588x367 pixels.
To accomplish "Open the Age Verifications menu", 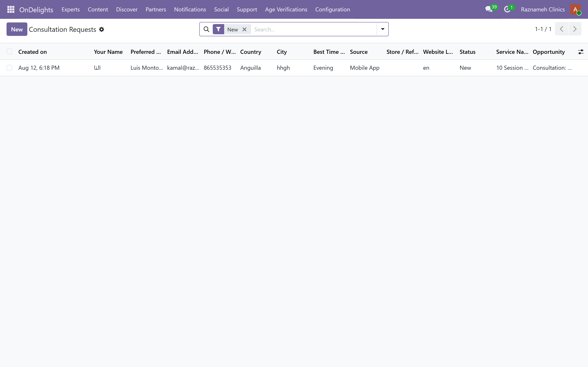I will click(286, 9).
